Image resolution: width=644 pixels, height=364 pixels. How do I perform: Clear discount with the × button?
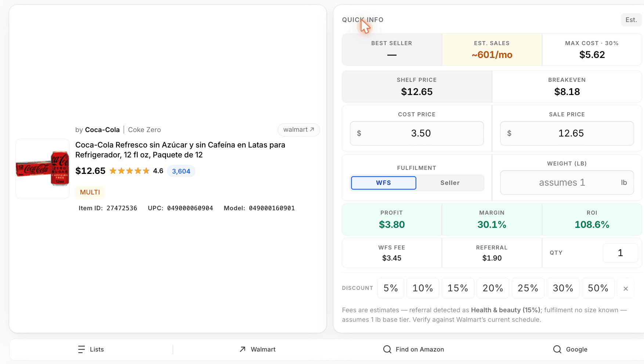pyautogui.click(x=626, y=288)
